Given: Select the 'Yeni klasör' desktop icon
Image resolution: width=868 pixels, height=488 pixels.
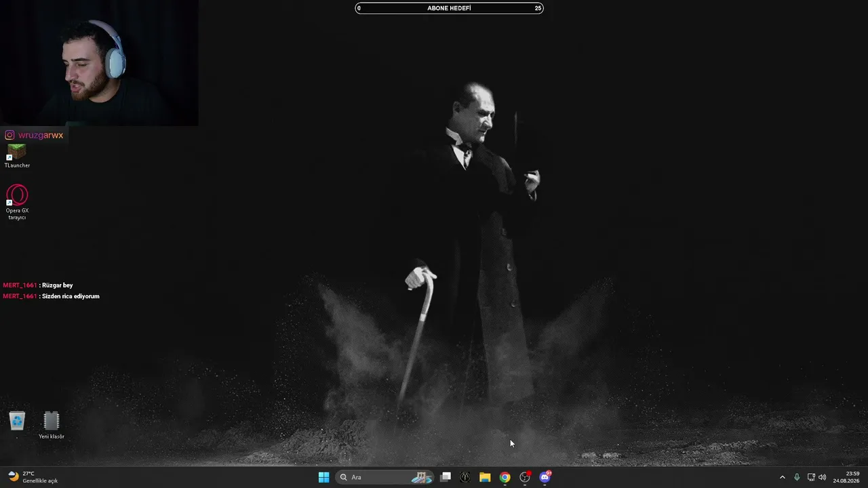Looking at the screenshot, I should pos(52,426).
